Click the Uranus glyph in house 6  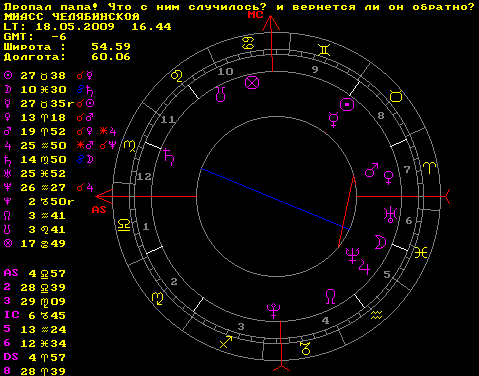[x=390, y=215]
